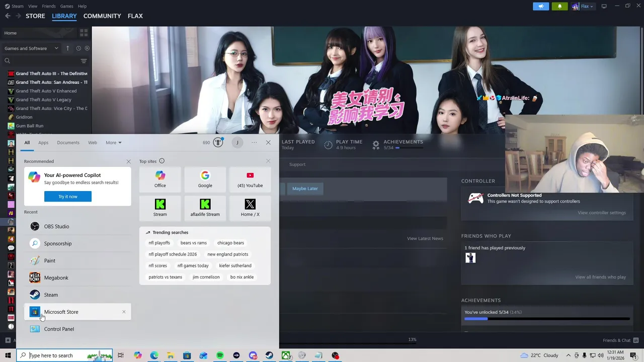The image size is (644, 362).
Task: Click the achievements progress bar
Action: pos(547,319)
